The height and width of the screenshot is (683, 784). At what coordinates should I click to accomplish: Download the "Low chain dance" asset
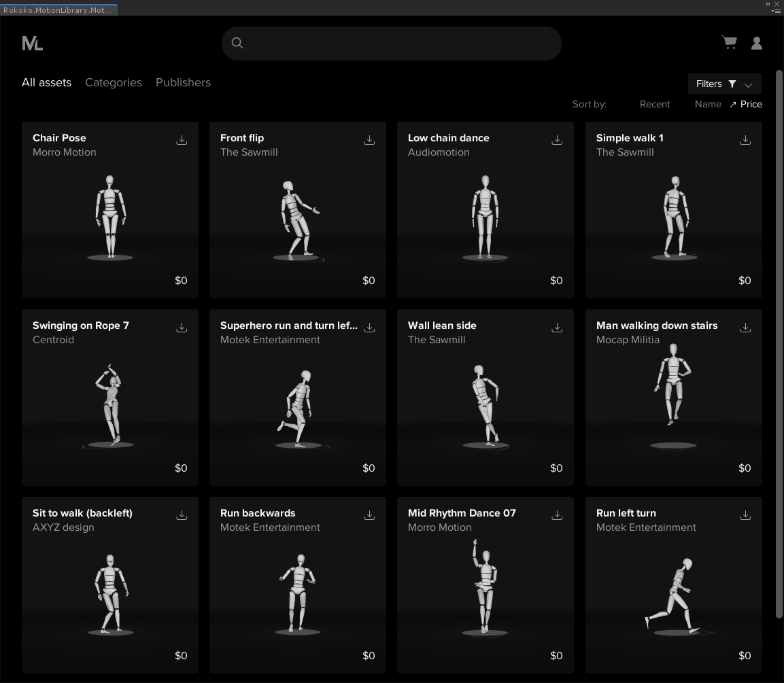(557, 140)
